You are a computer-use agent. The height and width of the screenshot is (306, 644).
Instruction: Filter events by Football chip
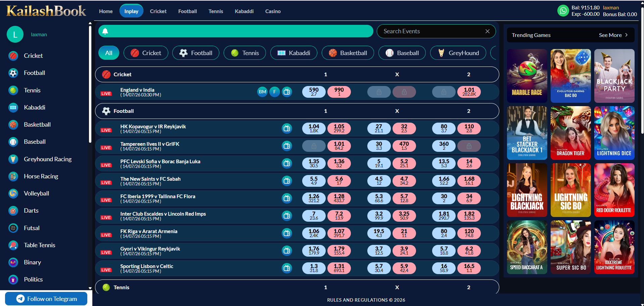(x=196, y=53)
